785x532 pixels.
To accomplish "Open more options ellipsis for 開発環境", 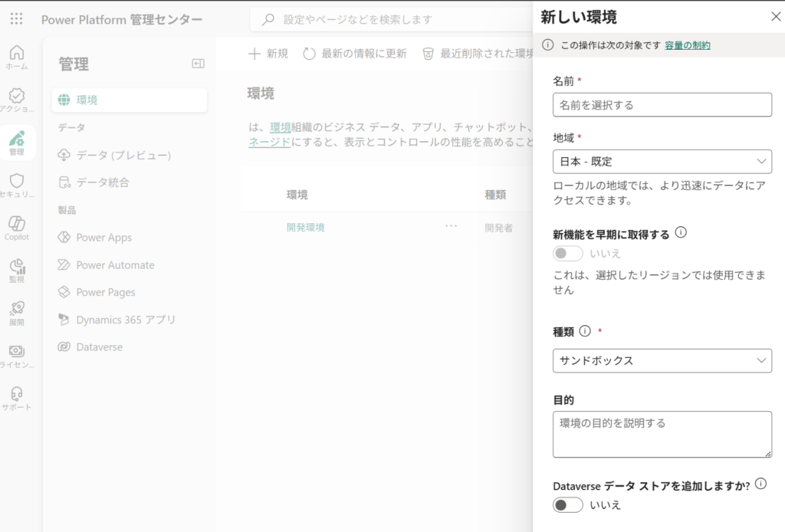I will tap(451, 227).
